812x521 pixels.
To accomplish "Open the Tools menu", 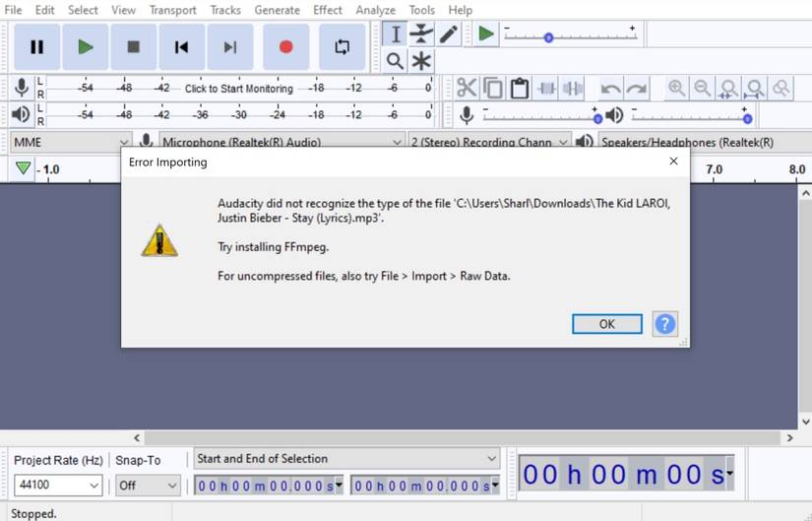I will tap(422, 10).
